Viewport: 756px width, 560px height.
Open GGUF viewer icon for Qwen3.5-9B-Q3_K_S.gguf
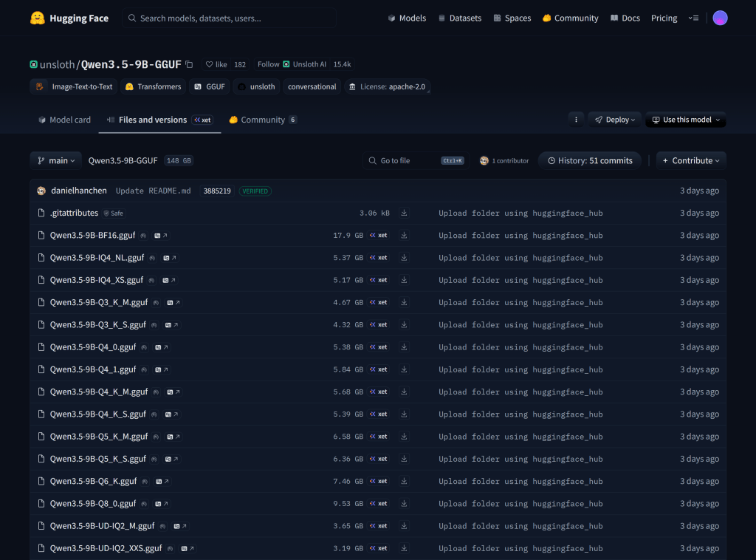[x=171, y=325]
